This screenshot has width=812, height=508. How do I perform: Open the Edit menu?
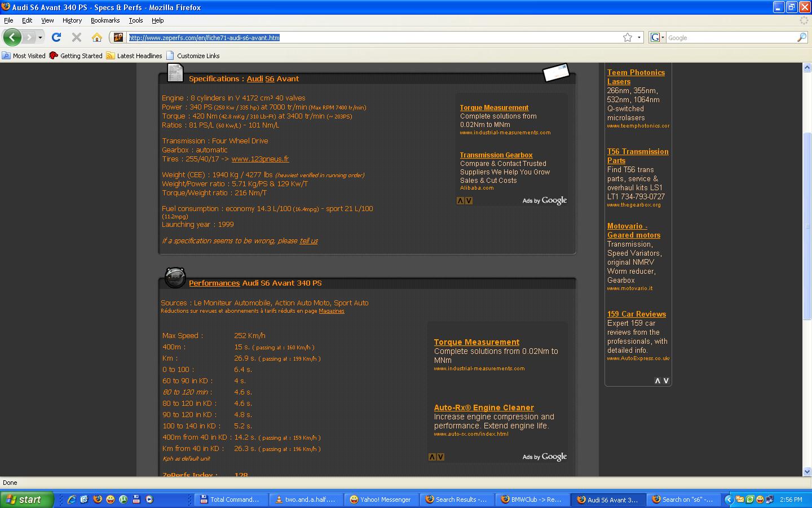27,20
